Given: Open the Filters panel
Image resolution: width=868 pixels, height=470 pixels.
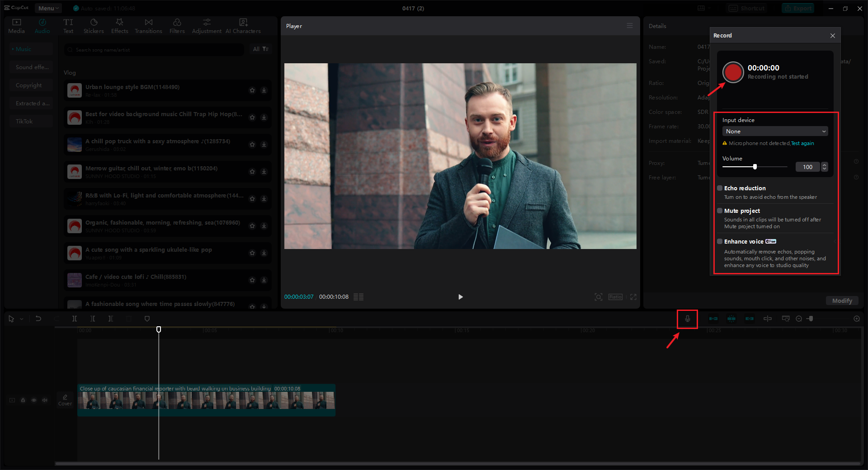Looking at the screenshot, I should click(x=177, y=25).
